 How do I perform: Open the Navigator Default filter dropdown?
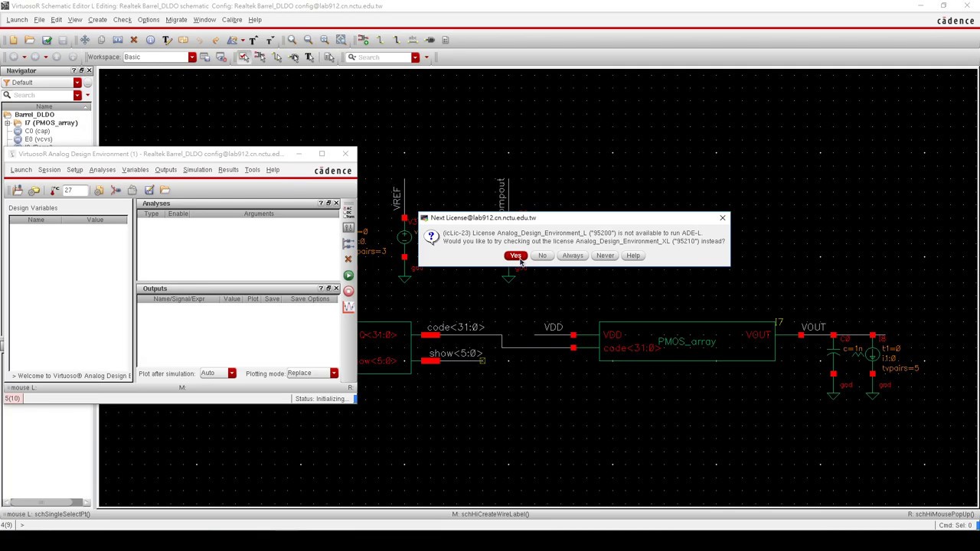pyautogui.click(x=77, y=83)
